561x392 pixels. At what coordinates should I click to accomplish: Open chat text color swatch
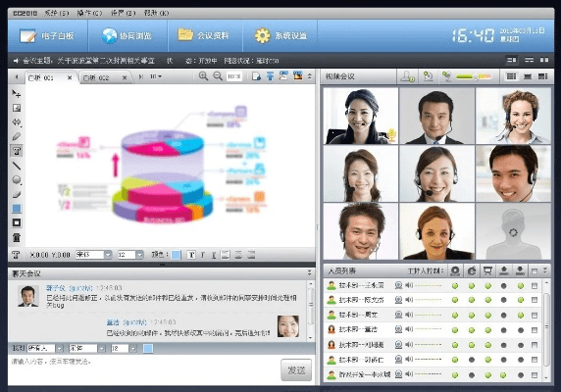[148, 348]
